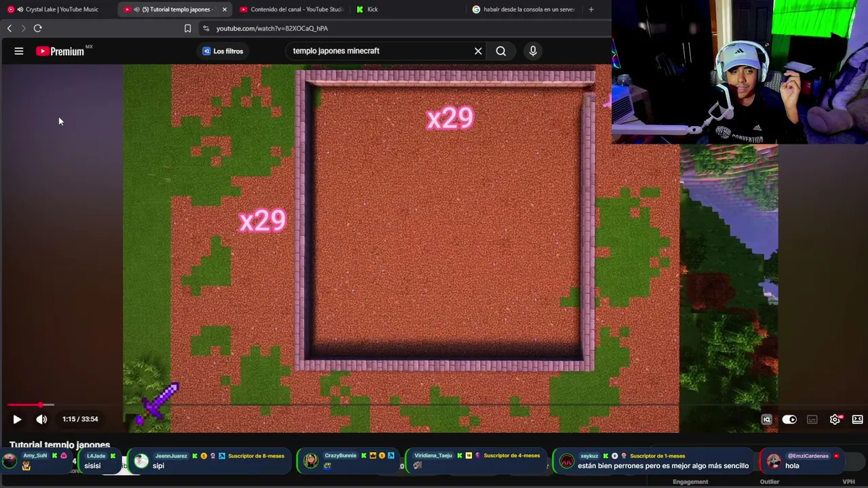This screenshot has width=868, height=488.
Task: Select the youtube.com address bar URL
Action: [272, 28]
